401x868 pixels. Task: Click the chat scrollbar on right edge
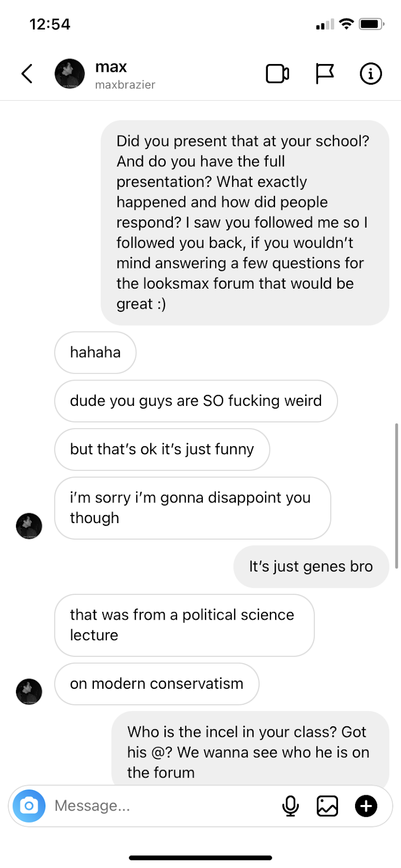coord(396,496)
